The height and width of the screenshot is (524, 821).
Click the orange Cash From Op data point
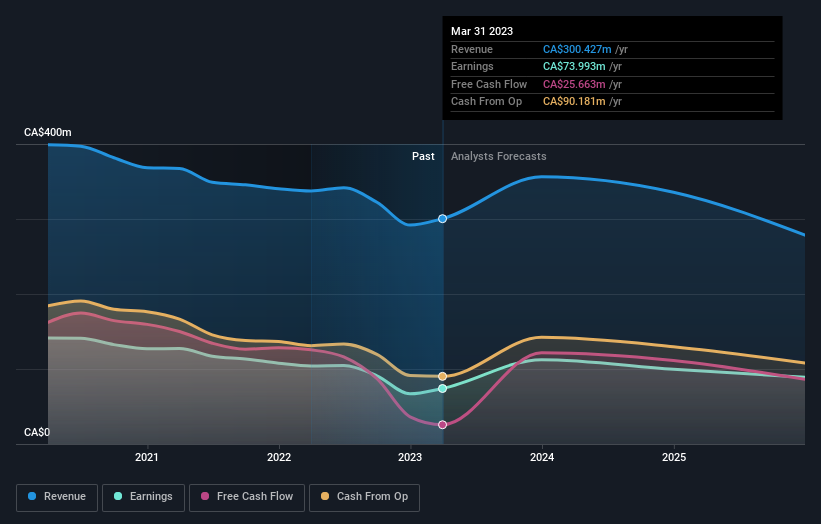442,376
